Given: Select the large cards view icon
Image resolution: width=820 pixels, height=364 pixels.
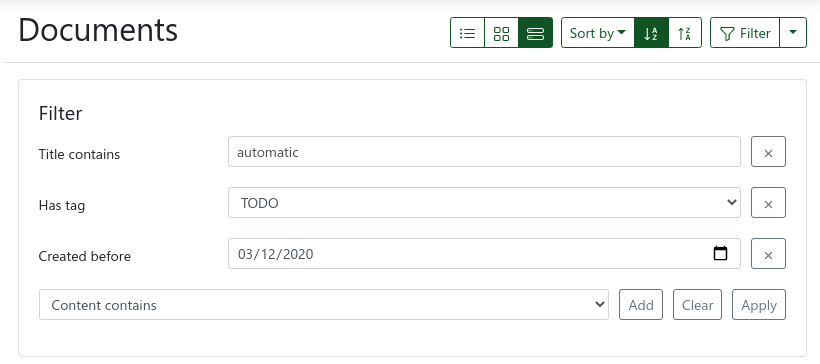Looking at the screenshot, I should [536, 33].
